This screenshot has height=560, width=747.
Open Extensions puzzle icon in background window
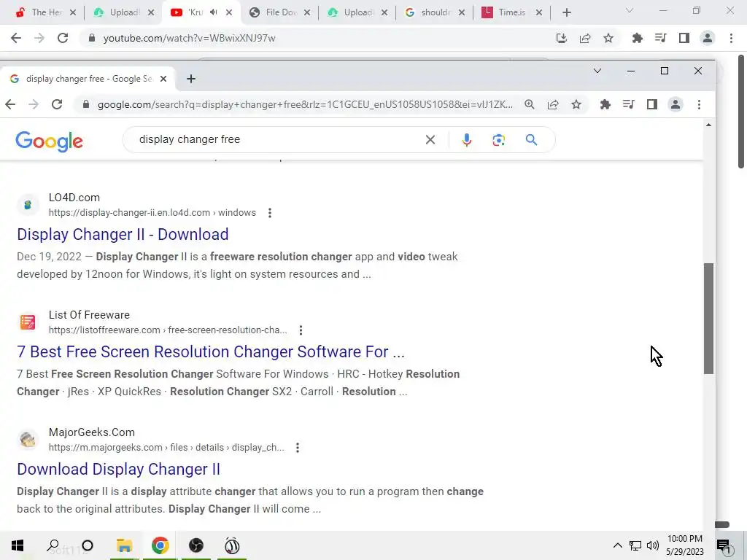(x=637, y=38)
